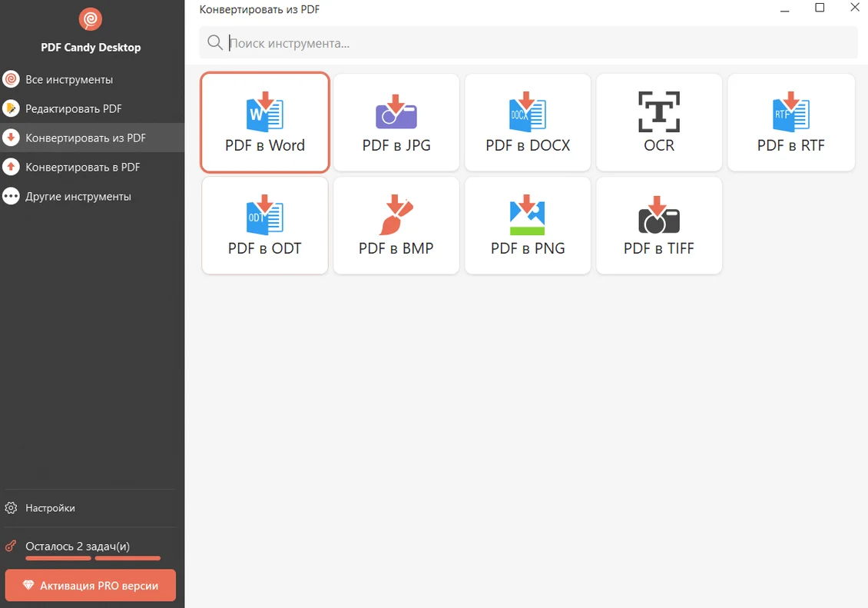Click the up-arrow icon beside Конвертировать в PDF
Image resolution: width=868 pixels, height=608 pixels.
coord(11,167)
